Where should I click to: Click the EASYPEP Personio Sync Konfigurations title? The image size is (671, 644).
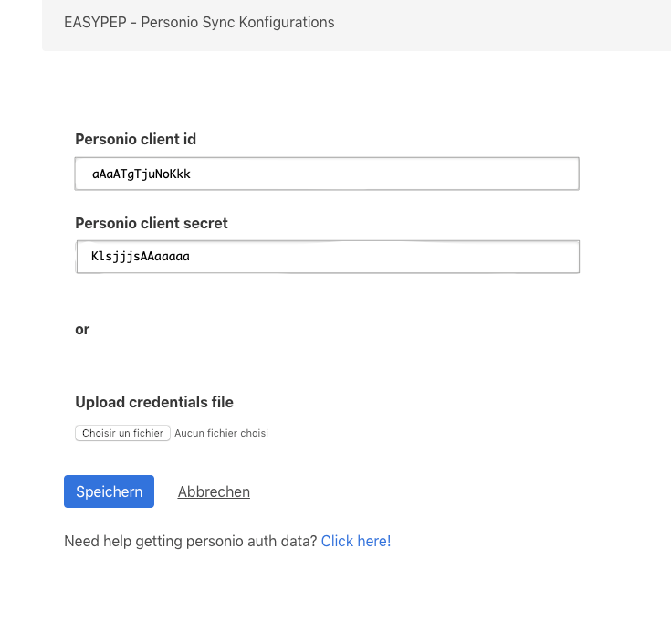pos(199,22)
